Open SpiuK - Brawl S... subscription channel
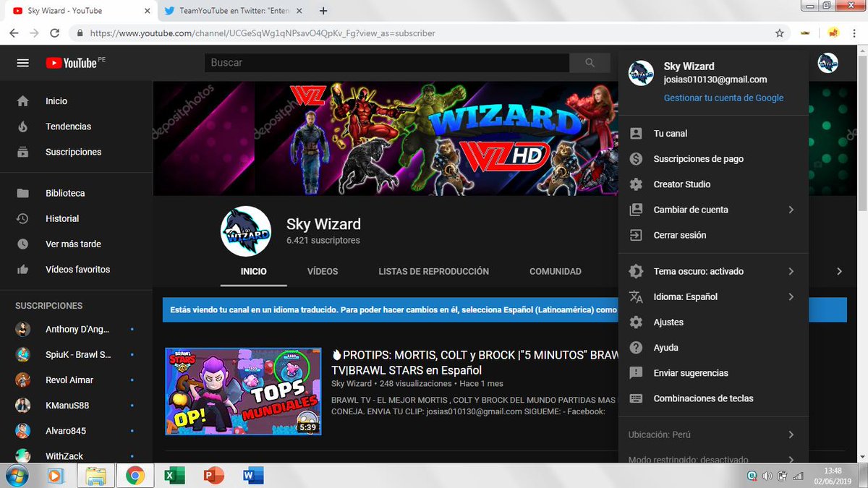Screen dimensions: 868x488 [77, 354]
